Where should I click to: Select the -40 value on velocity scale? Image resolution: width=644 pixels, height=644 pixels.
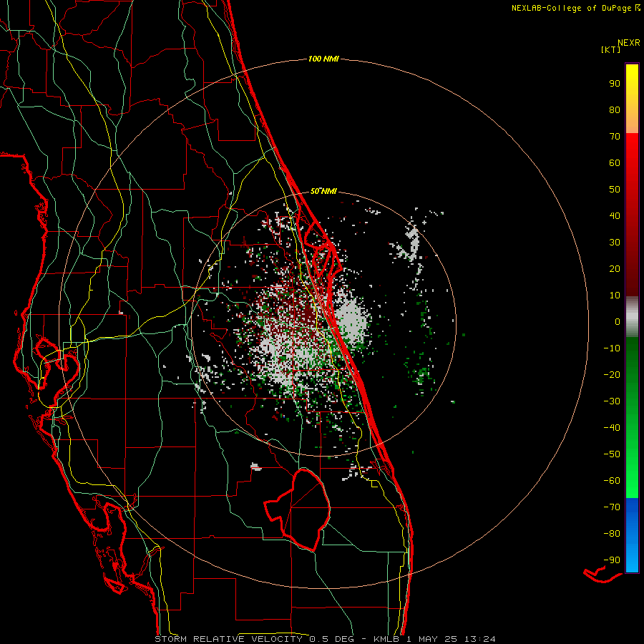click(x=612, y=428)
